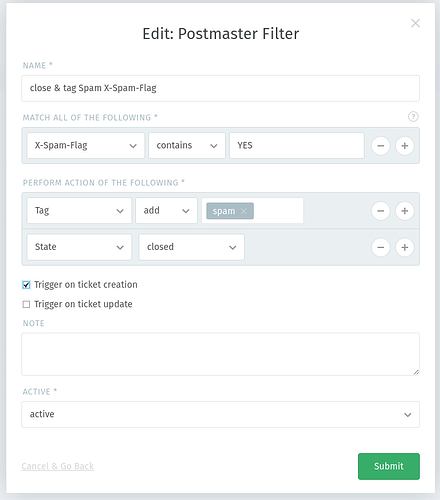The height and width of the screenshot is (500, 440).
Task: Add a new match condition after X-Spam-Flag
Action: (405, 146)
